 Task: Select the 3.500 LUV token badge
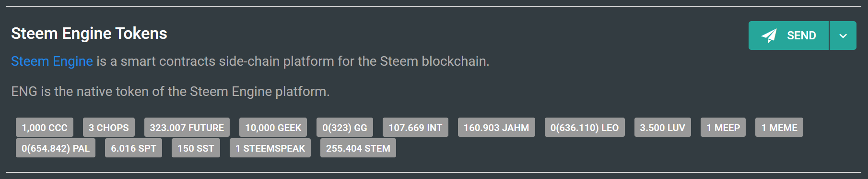point(663,128)
